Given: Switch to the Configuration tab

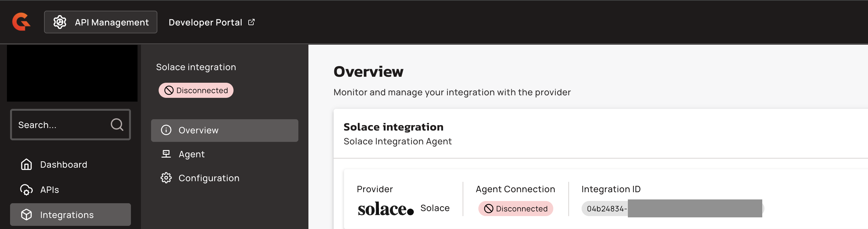Looking at the screenshot, I should click(x=209, y=178).
